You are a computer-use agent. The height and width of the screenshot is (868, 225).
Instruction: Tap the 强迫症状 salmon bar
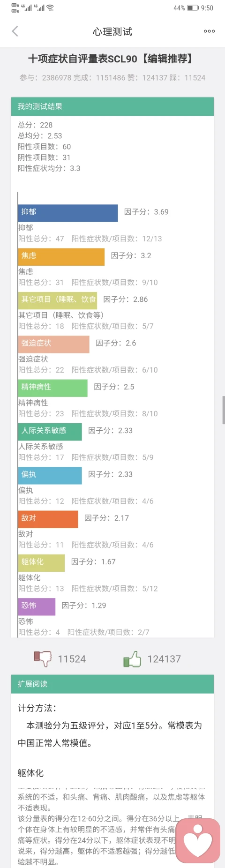click(x=53, y=344)
